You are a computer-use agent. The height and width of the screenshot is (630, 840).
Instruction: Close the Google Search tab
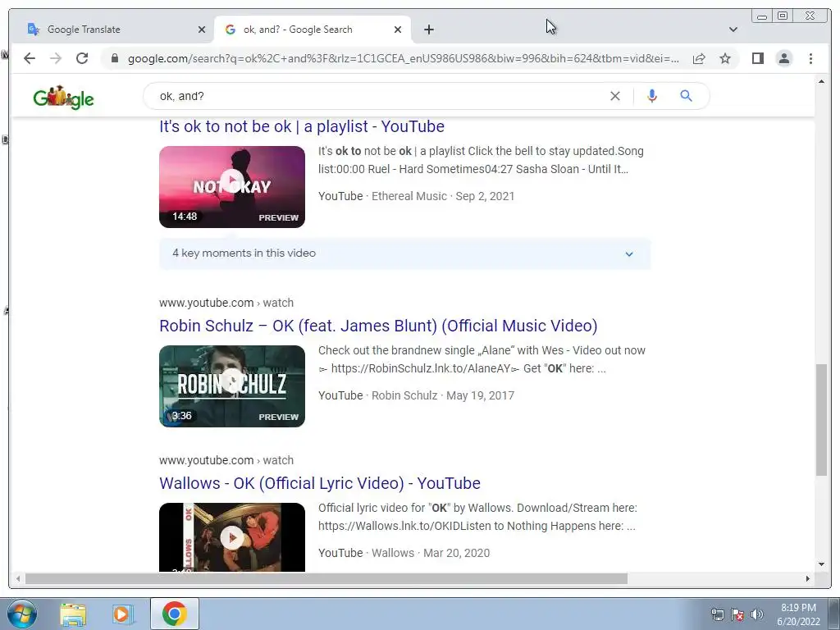tap(398, 30)
